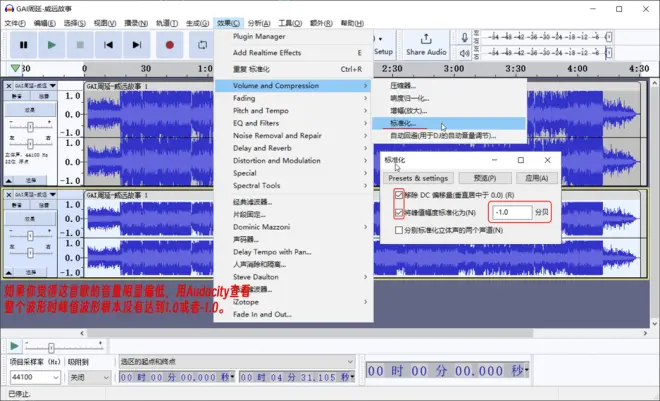Click the green playhead marker on timeline
This screenshot has height=401, width=660.
[15, 68]
